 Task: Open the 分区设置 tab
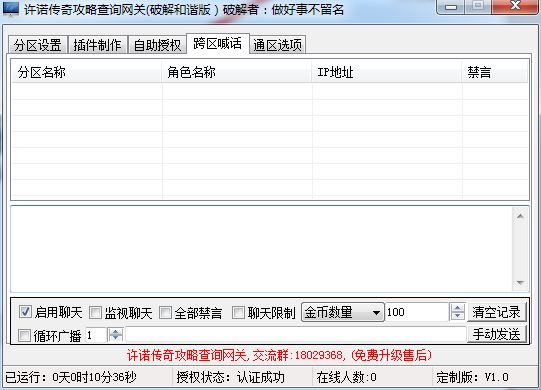37,45
